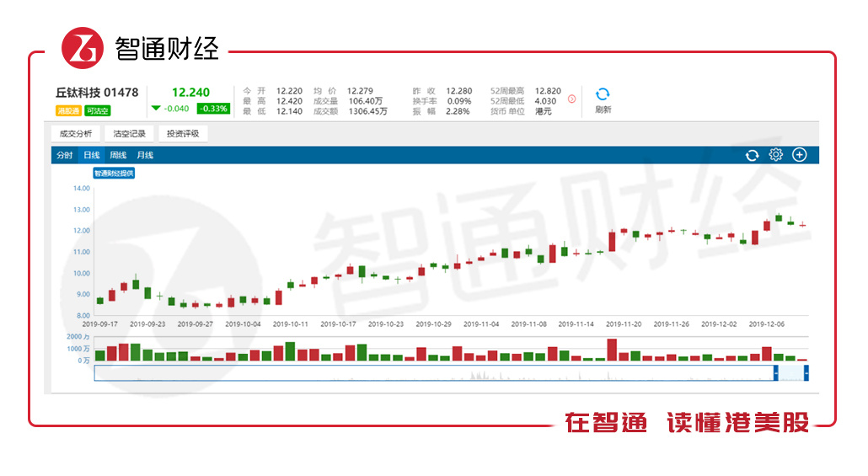Select the 日线 daily chart tab
Image resolution: width=868 pixels, height=476 pixels.
(91, 155)
